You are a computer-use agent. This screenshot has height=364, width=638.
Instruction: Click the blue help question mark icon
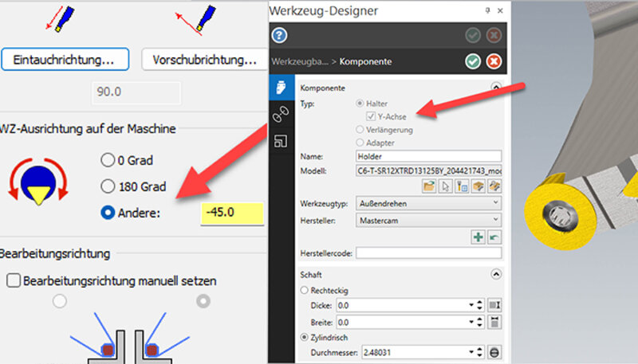[279, 35]
